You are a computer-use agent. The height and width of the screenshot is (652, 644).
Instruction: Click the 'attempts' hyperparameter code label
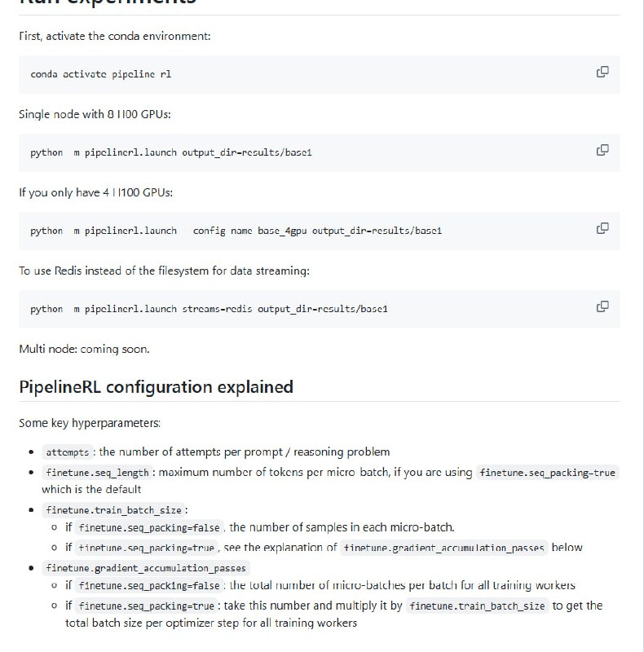(x=68, y=452)
